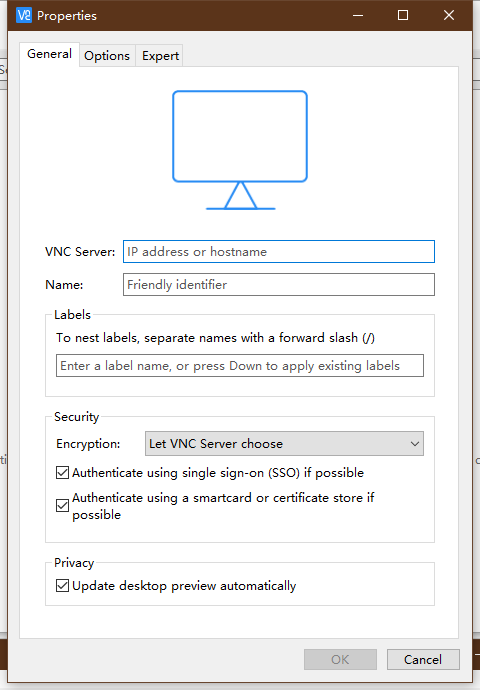Open the Encryption dropdown

point(284,444)
